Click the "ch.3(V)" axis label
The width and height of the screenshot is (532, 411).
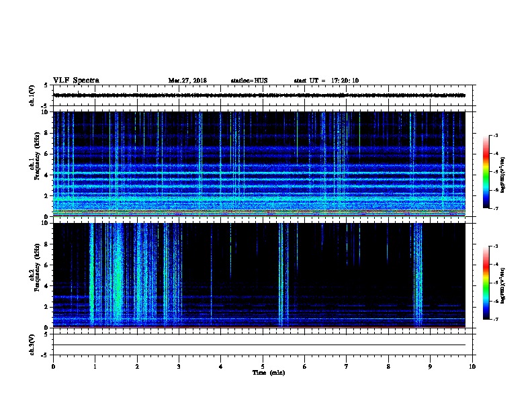click(32, 345)
